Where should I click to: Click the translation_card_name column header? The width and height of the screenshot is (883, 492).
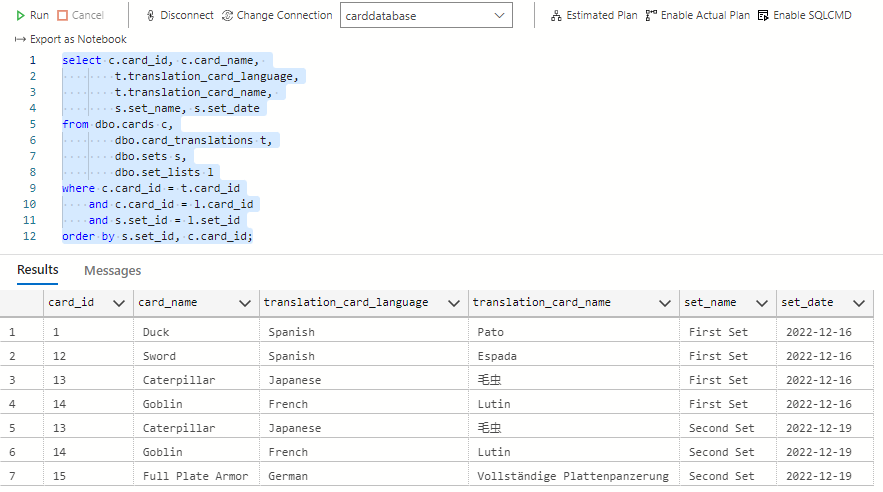pos(574,303)
